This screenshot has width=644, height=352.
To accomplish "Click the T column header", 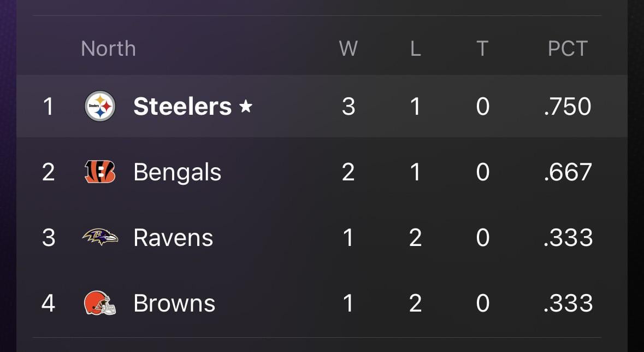I will [x=482, y=49].
